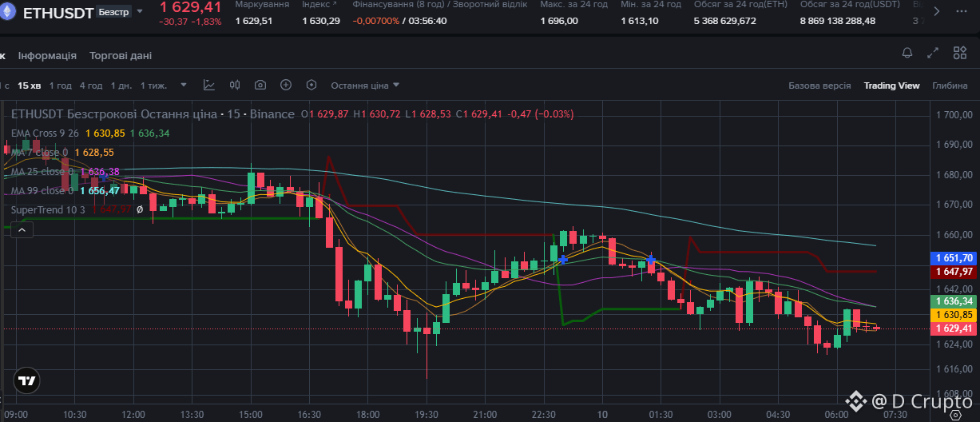Click the ø symbol beside SuperTrend legend
Image resolution: width=980 pixels, height=422 pixels.
click(x=141, y=209)
